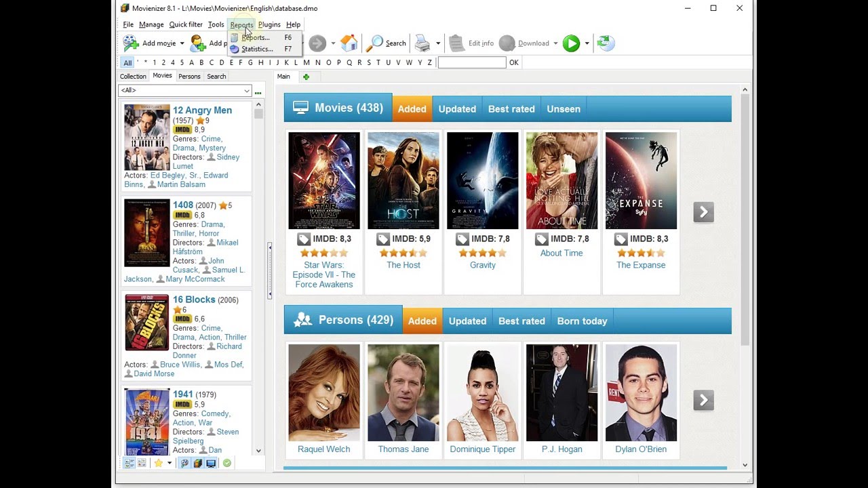The height and width of the screenshot is (488, 868).
Task: Open the 12 Angry Men title link
Action: pos(202,110)
